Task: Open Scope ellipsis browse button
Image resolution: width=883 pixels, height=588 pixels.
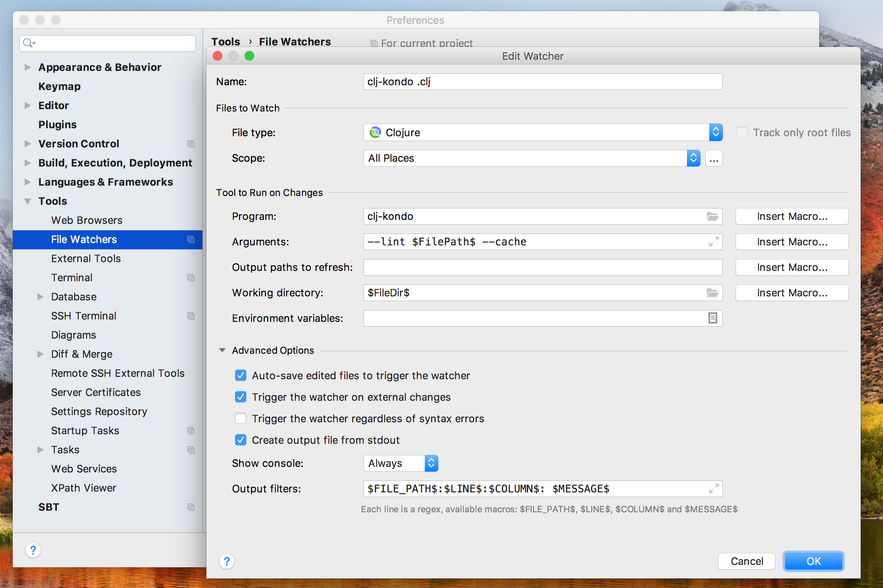Action: pyautogui.click(x=713, y=158)
